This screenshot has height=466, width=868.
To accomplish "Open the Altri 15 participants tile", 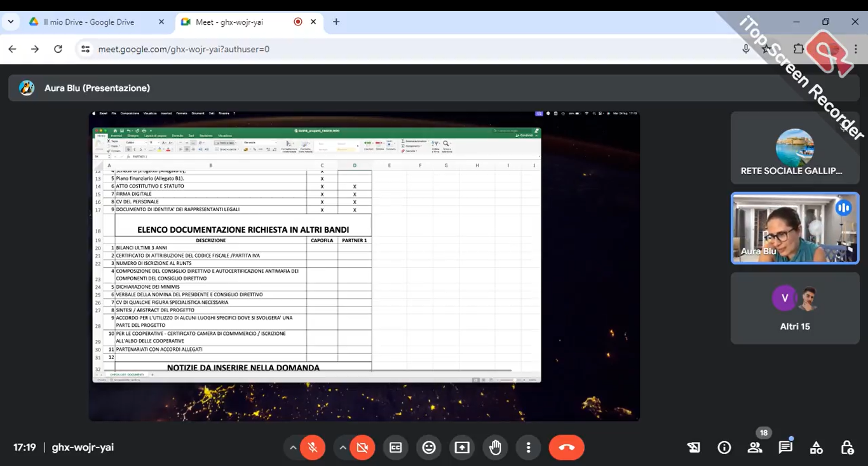I will click(795, 308).
